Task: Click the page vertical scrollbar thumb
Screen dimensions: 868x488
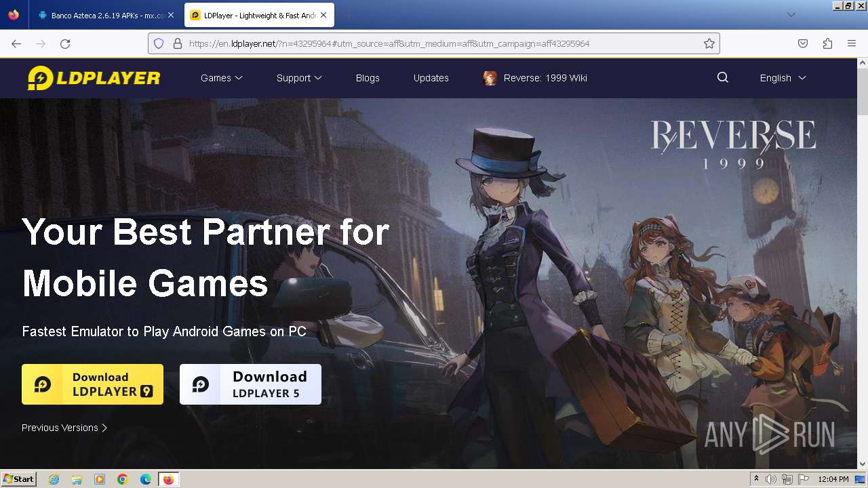Action: pyautogui.click(x=863, y=91)
